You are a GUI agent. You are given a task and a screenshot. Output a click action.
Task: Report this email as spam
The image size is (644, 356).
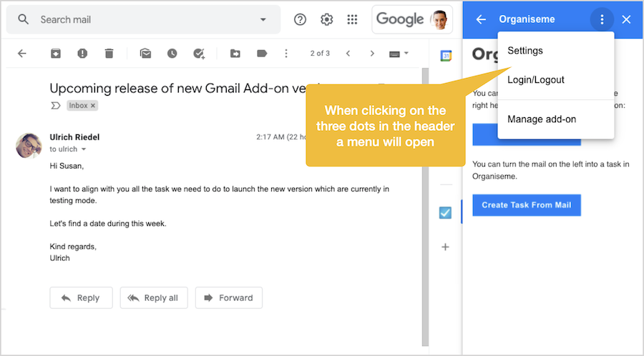coord(82,54)
